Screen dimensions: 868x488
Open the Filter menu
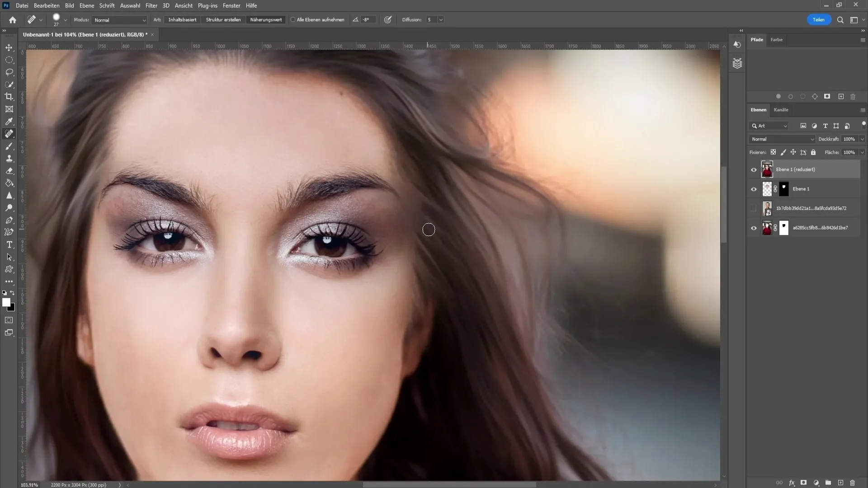[x=151, y=5]
